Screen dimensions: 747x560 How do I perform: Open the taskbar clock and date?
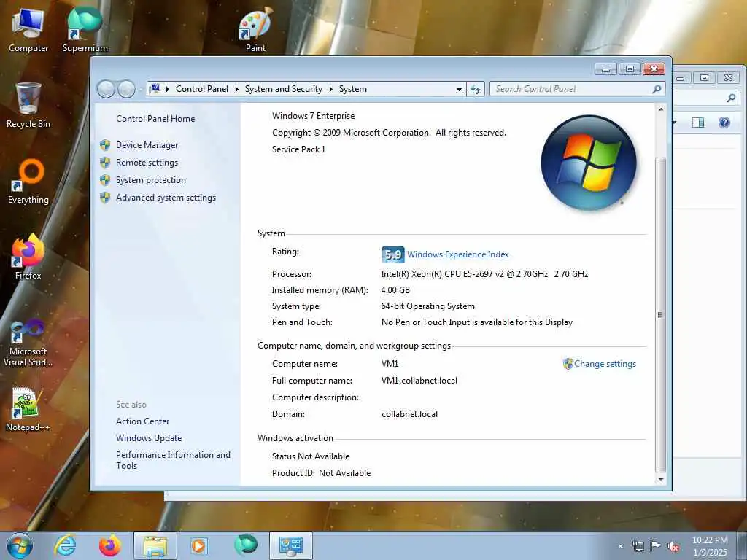point(710,546)
